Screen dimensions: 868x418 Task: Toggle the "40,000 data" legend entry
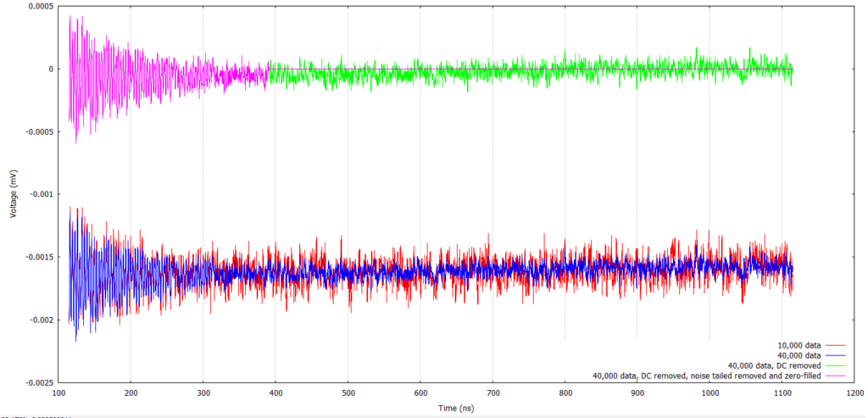[798, 355]
